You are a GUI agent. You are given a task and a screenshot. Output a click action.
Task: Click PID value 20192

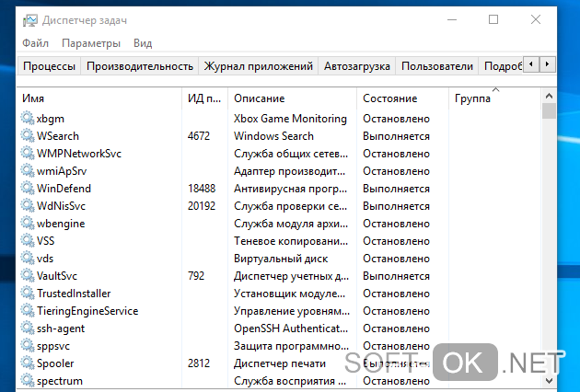click(202, 206)
